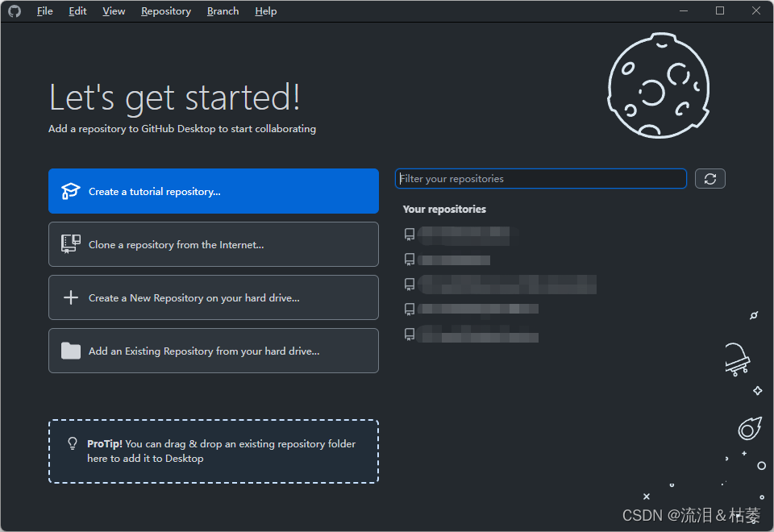This screenshot has width=774, height=532.
Task: Click Create a New Repository on hard drive
Action: (x=213, y=297)
